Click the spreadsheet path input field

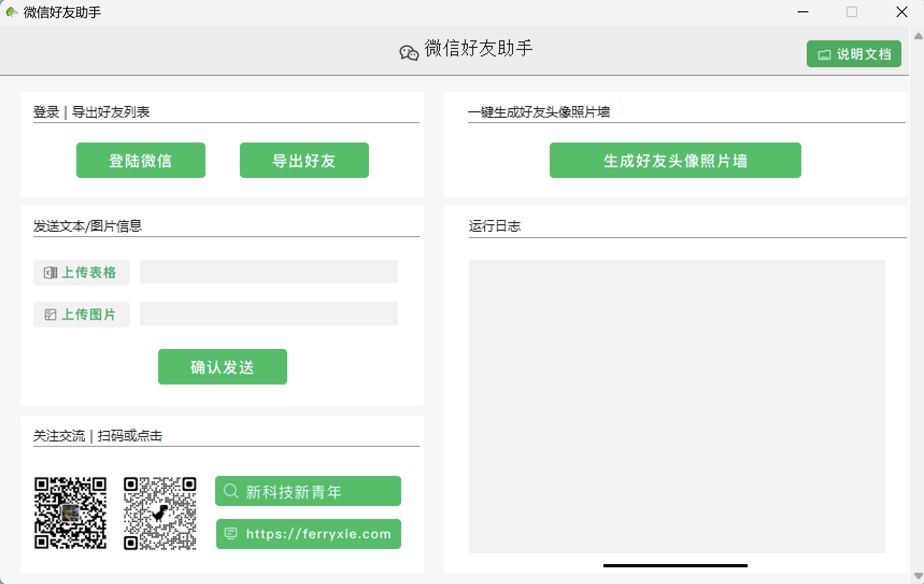(x=268, y=272)
